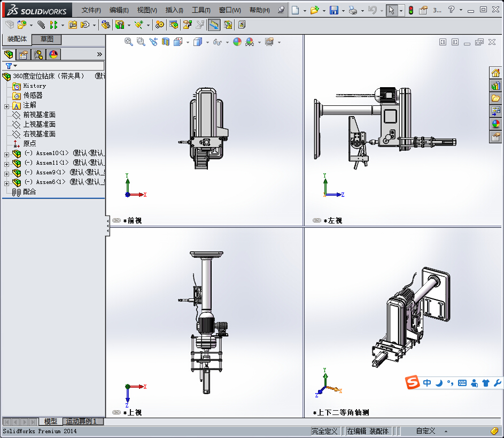Image resolution: width=504 pixels, height=438 pixels.
Task: Click the Linear Component Pattern icon
Action: pyautogui.click(x=53, y=25)
